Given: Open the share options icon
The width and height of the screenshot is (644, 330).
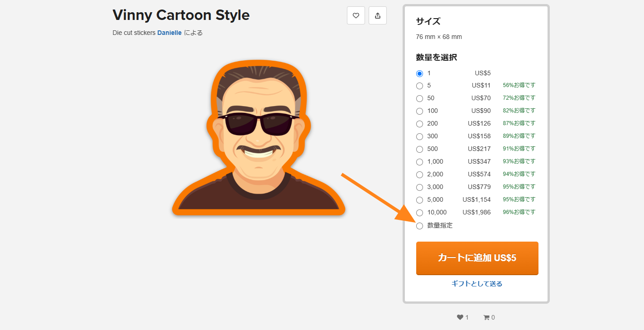Looking at the screenshot, I should pos(377,15).
